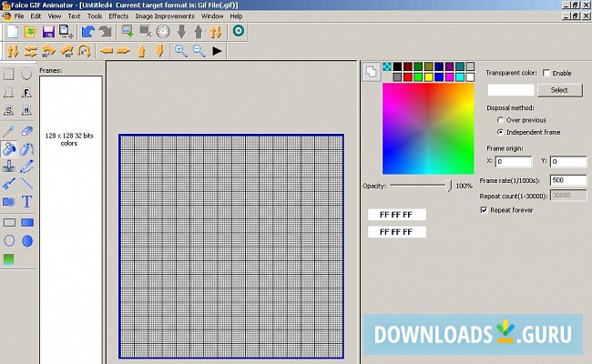Select the line drawing tool
The height and width of the screenshot is (364, 592).
pyautogui.click(x=26, y=184)
